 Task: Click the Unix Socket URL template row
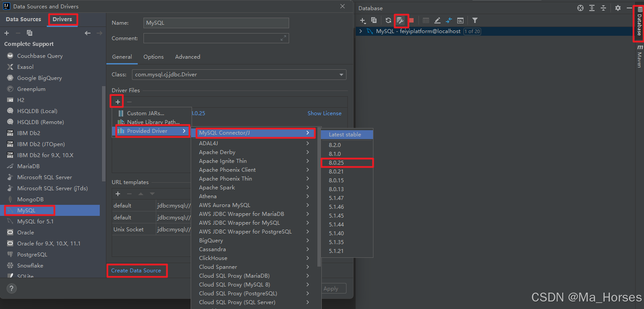(x=151, y=229)
